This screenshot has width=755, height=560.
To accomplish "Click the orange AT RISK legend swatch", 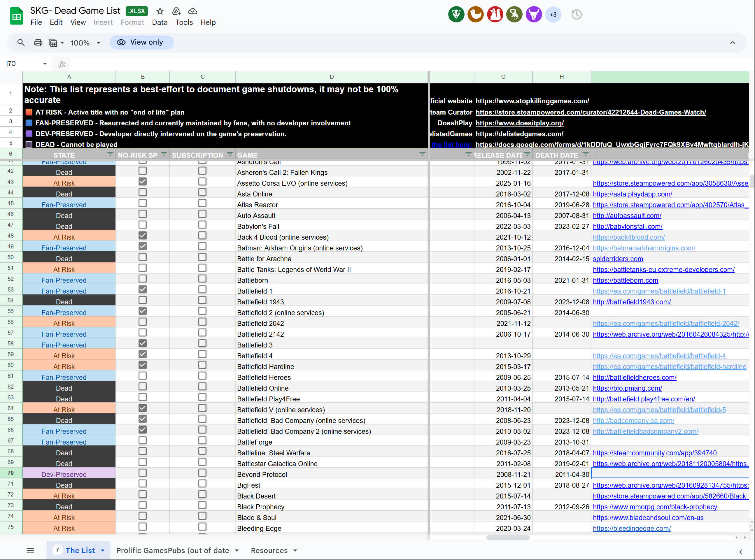I will 29,112.
